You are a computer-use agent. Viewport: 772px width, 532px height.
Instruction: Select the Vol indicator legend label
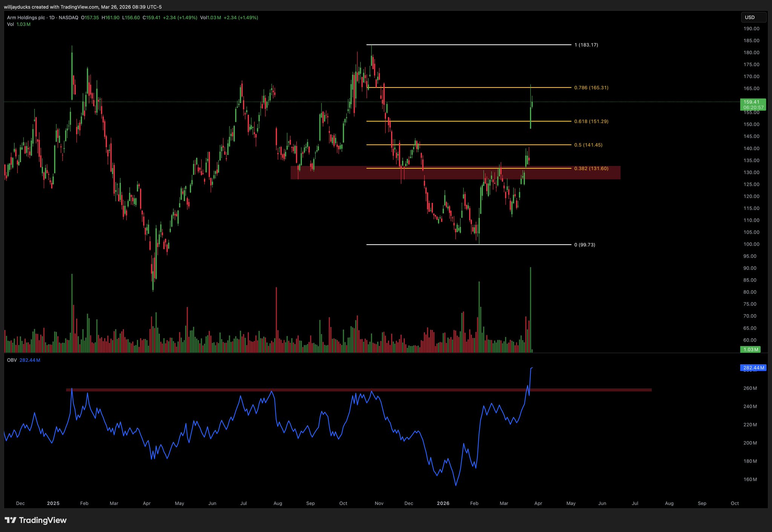(11, 24)
